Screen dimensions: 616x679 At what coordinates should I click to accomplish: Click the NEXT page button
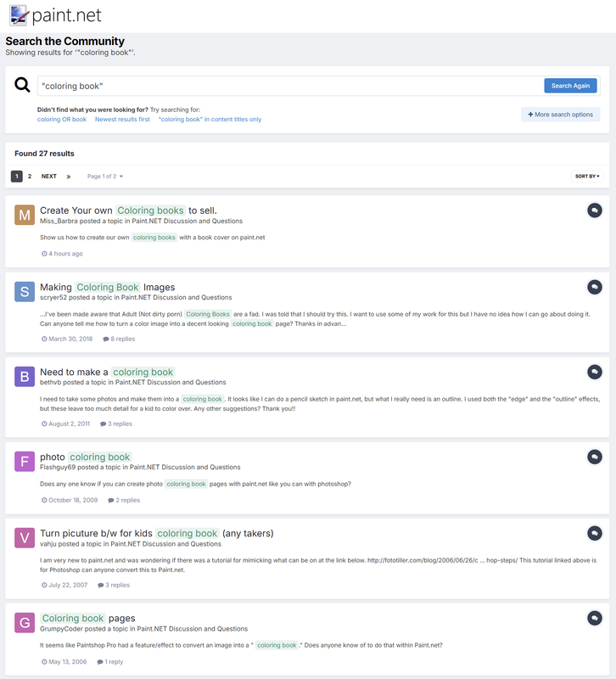click(x=49, y=177)
